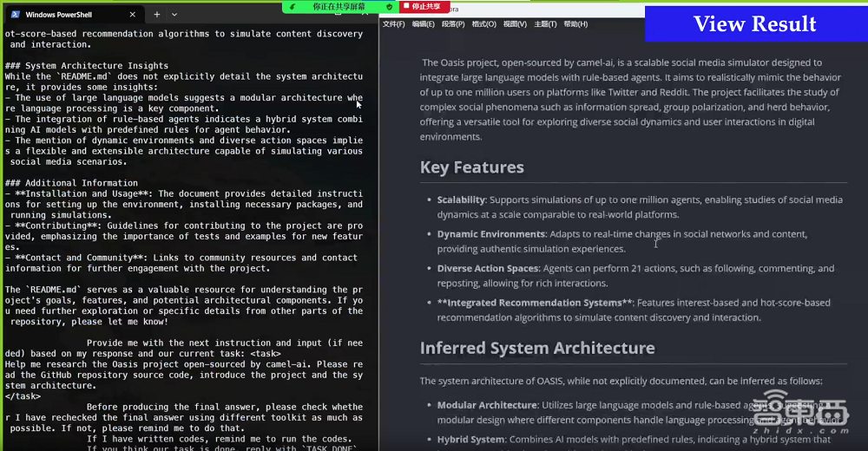Open the 主题(T) menu

(545, 24)
